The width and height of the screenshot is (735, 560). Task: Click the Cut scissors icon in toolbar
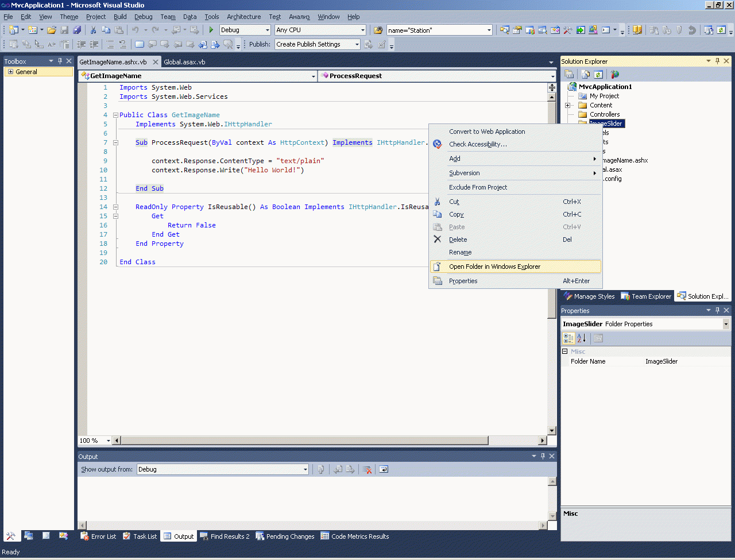pyautogui.click(x=93, y=30)
